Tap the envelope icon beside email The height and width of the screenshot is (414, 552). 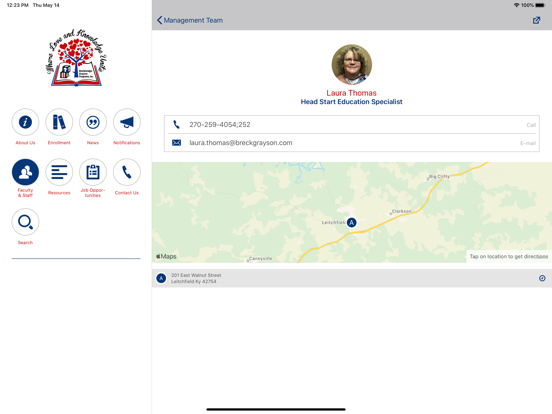(x=176, y=143)
